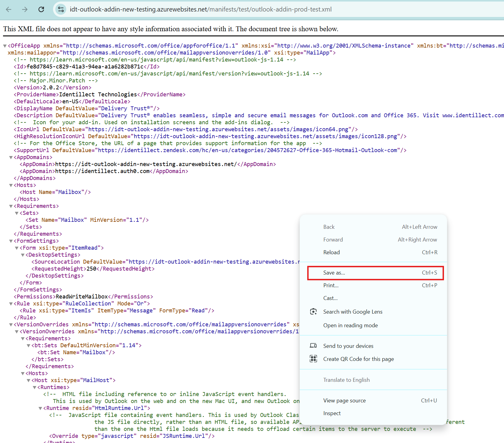This screenshot has height=443, width=504.
Task: Click the bt:Set Name Mailbox line
Action: (76, 352)
